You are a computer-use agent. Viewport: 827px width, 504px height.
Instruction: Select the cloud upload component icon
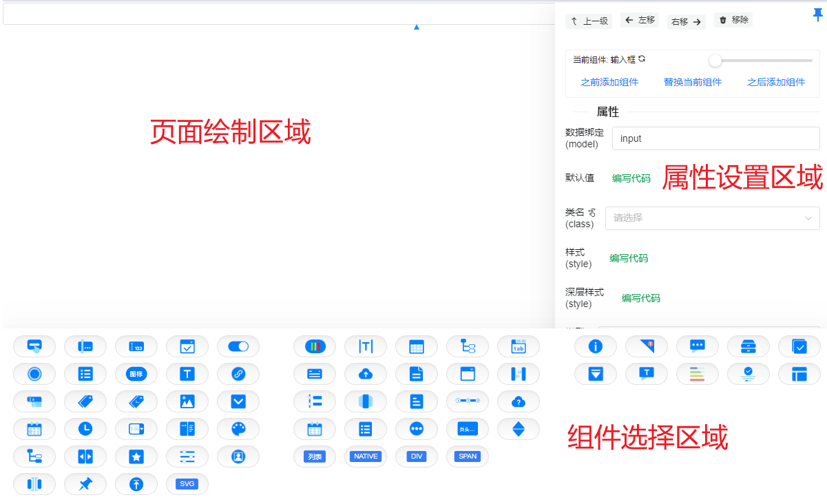[366, 374]
